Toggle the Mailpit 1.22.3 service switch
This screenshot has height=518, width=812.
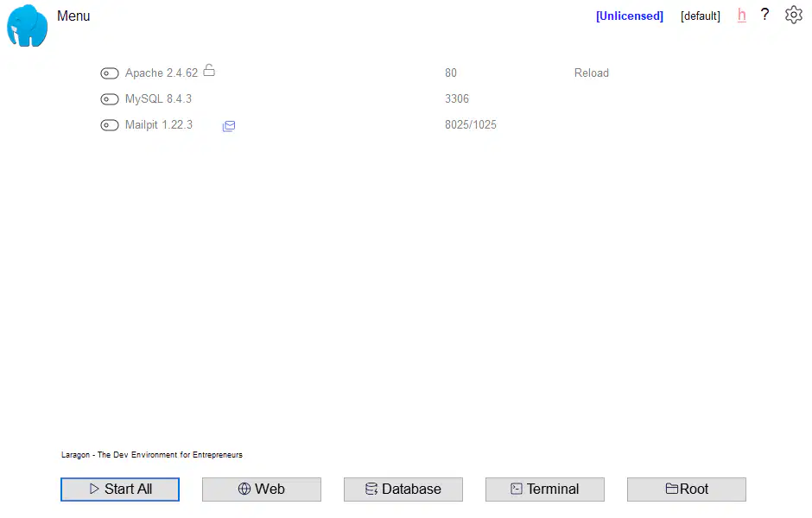(109, 125)
